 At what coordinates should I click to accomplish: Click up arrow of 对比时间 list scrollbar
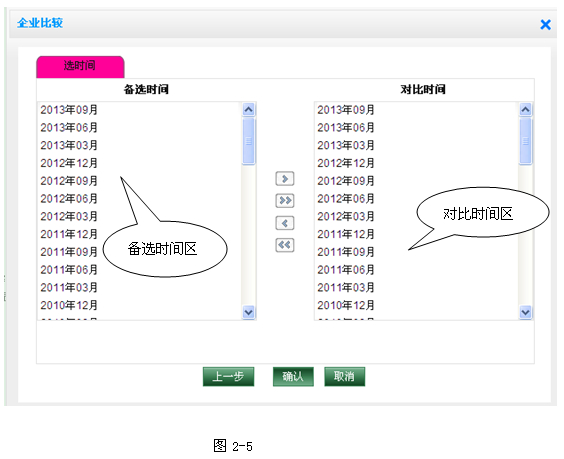526,109
